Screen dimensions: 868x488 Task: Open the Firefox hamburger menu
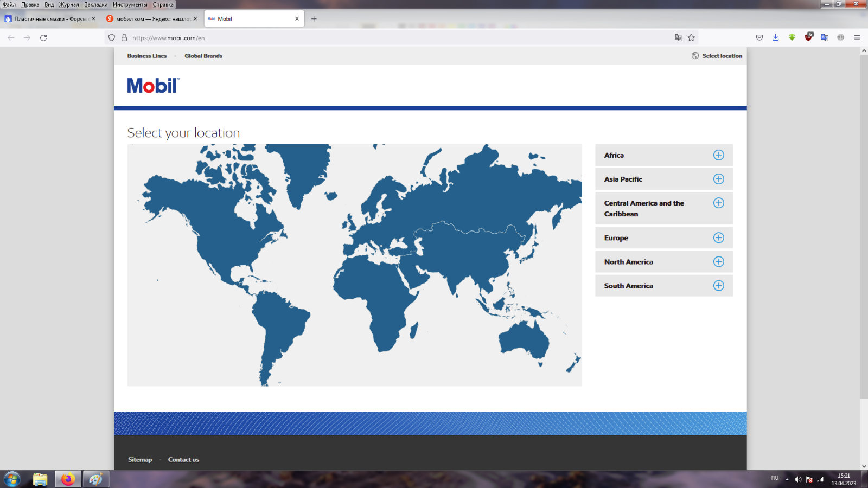[857, 37]
